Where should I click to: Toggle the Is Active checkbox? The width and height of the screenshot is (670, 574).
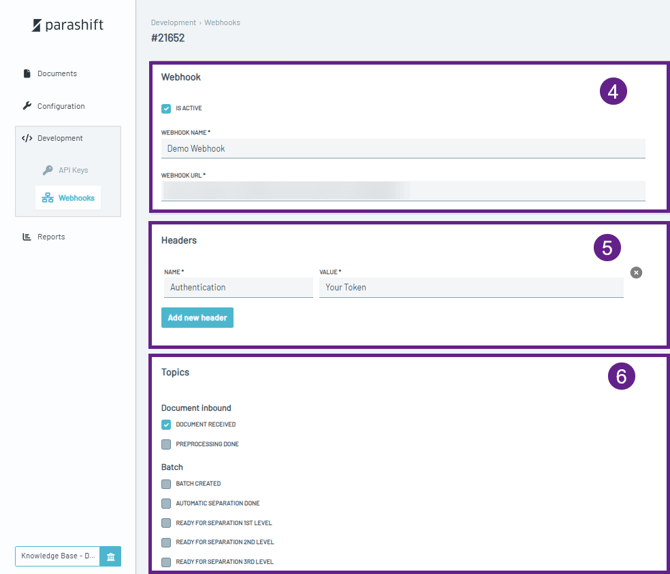[166, 109]
